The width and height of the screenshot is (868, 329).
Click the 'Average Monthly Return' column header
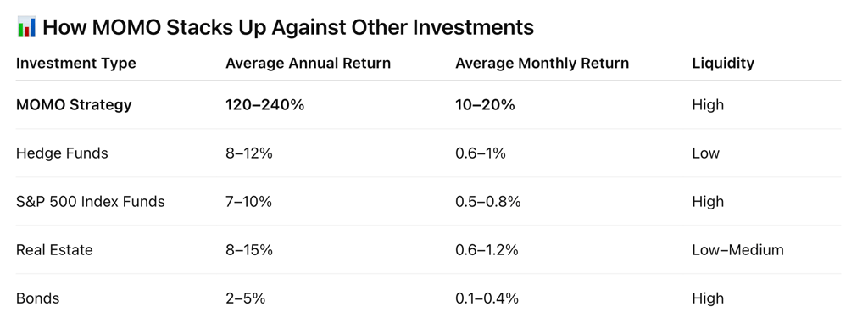[542, 63]
